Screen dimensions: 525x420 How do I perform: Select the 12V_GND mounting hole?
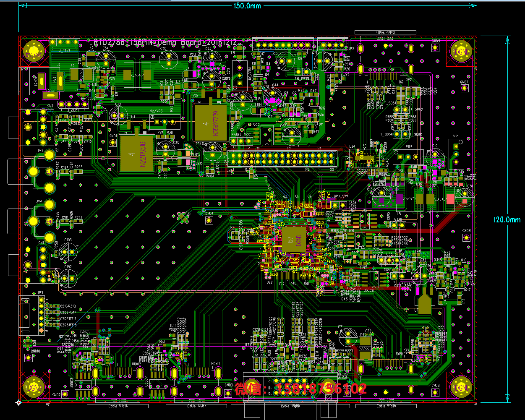[x=34, y=52]
